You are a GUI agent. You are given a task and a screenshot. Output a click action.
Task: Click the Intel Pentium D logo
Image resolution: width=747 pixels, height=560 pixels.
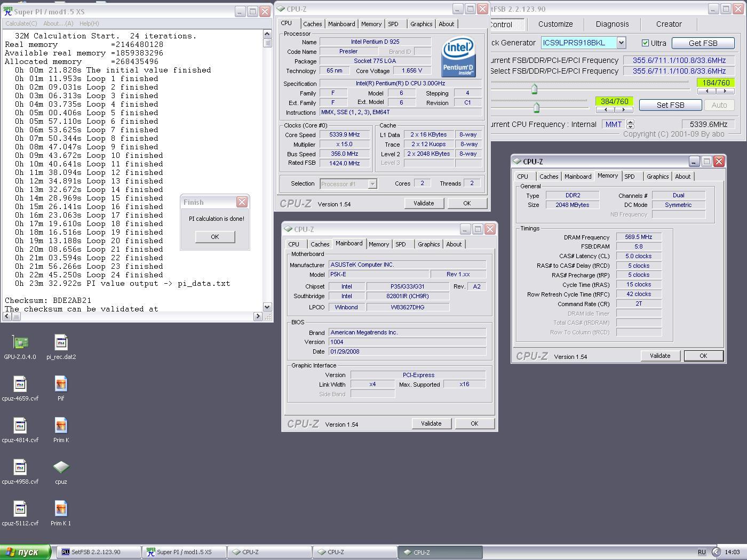click(x=458, y=57)
